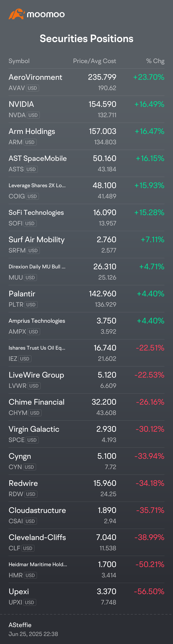
Task: Click Chime Financial's -26.16% change
Action: tap(150, 402)
